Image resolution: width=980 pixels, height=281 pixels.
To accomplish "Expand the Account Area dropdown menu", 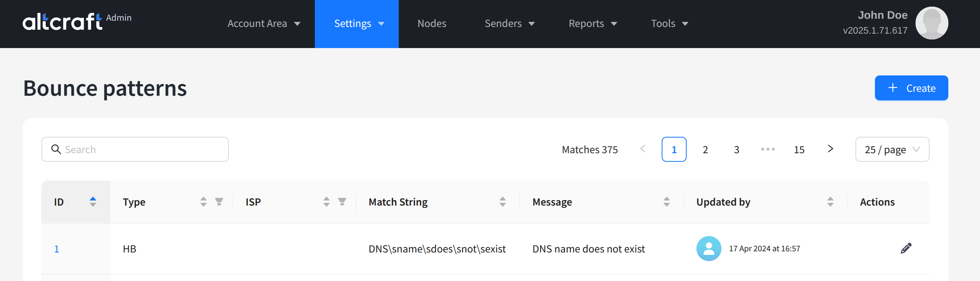I will click(264, 24).
